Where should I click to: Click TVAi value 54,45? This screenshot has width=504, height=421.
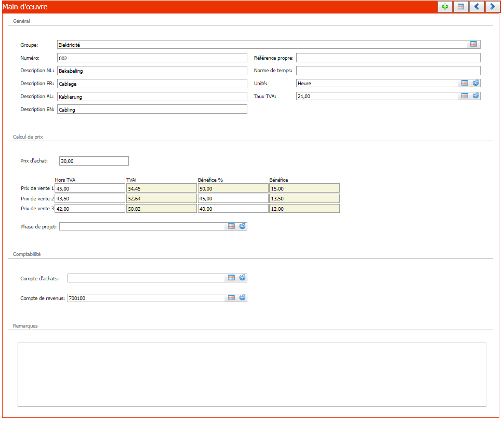tap(162, 188)
